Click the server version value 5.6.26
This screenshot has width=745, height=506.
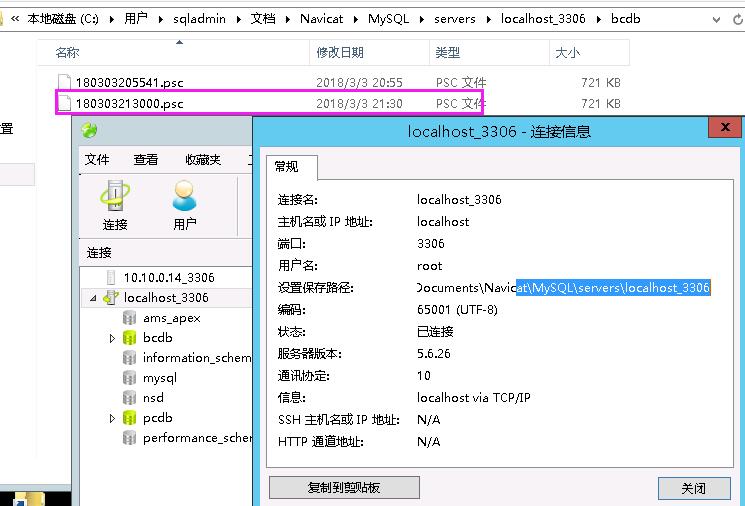pos(433,353)
